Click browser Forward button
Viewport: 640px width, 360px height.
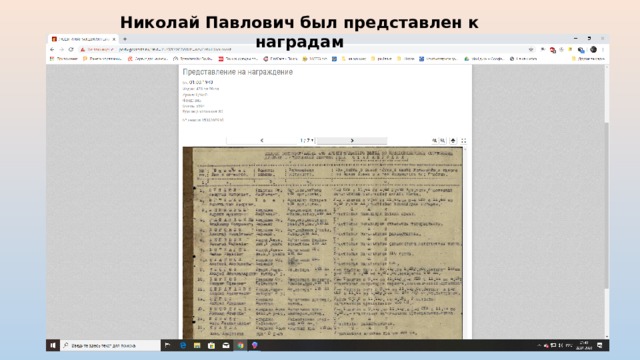click(x=61, y=49)
